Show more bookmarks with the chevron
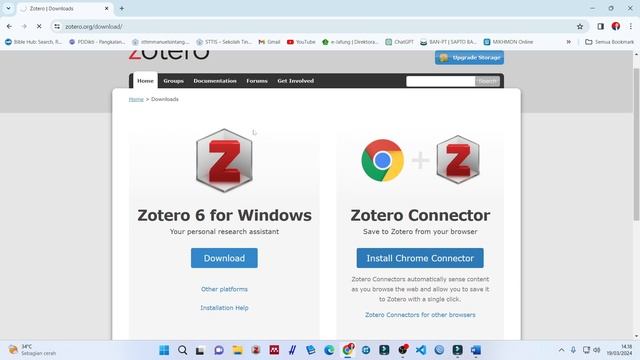 tap(568, 42)
